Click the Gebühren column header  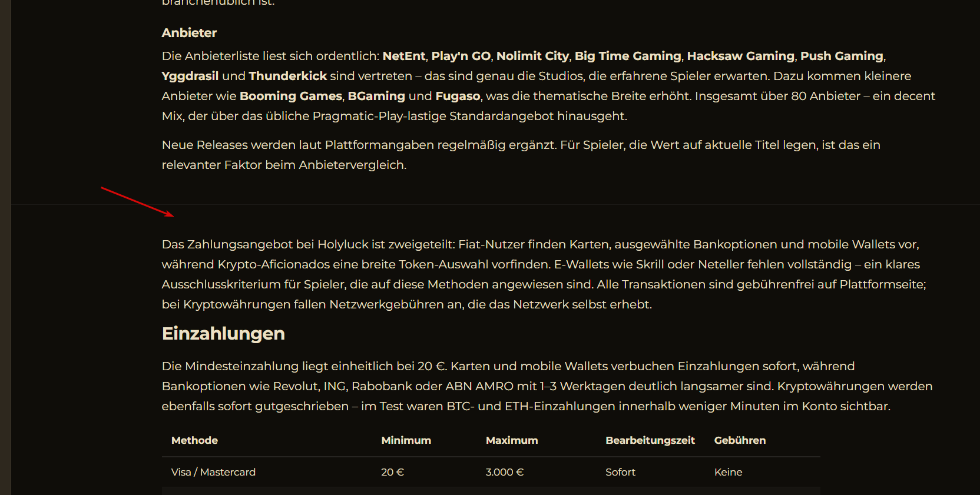click(x=740, y=440)
